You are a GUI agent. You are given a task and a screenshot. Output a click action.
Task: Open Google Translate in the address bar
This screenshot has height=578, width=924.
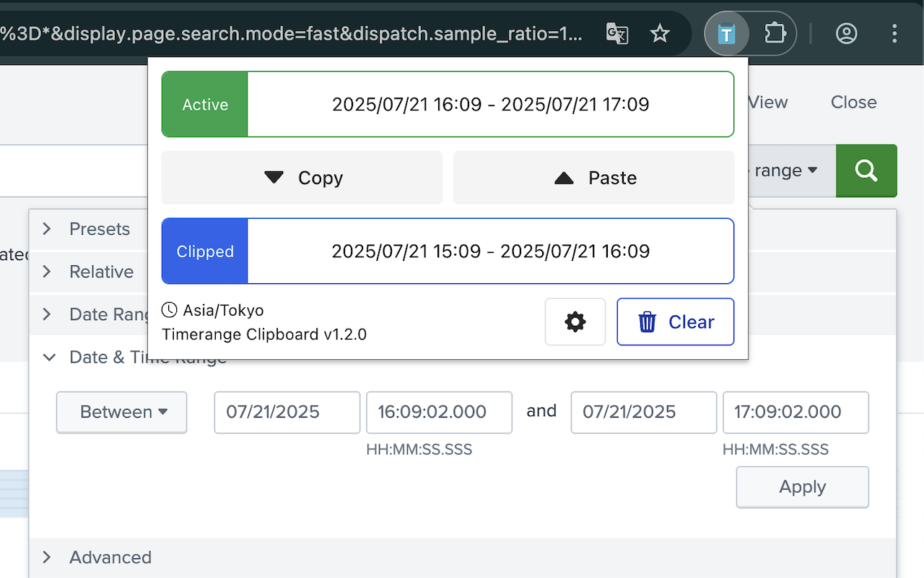tap(616, 33)
